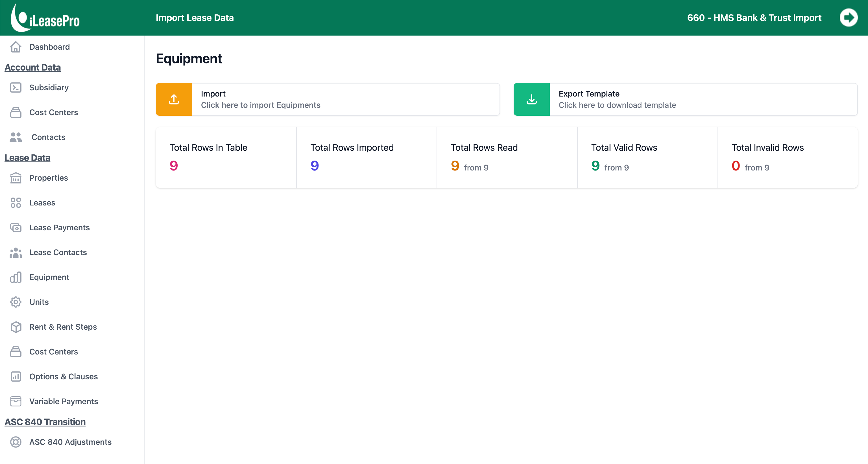Navigate to Lease Contacts

58,253
